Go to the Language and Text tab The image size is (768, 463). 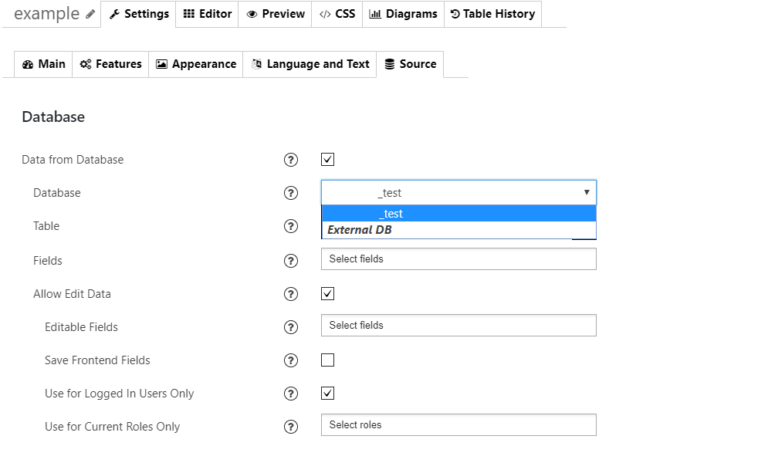tap(310, 64)
